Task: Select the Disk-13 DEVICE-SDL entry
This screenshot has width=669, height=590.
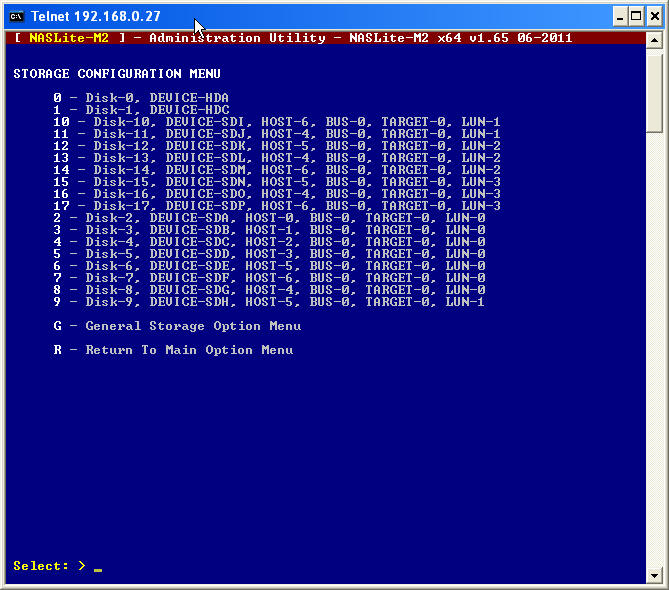Action: [x=276, y=157]
